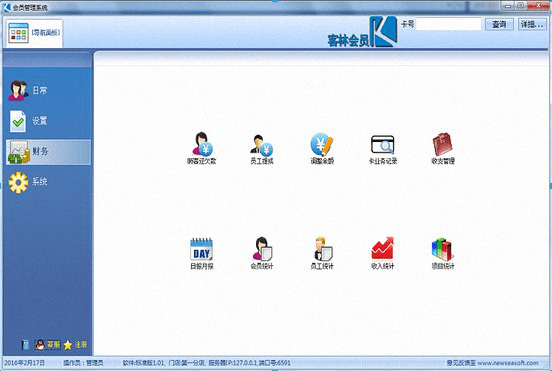Image resolution: width=552 pixels, height=371 pixels.
Task: Open 会员统计 member statistics icon
Action: [x=262, y=253]
